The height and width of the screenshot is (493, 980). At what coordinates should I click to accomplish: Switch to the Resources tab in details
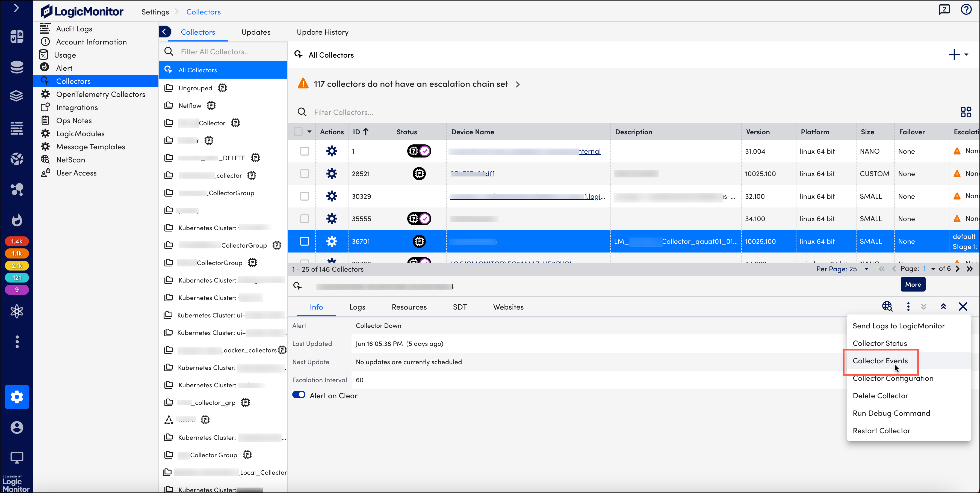pos(409,307)
